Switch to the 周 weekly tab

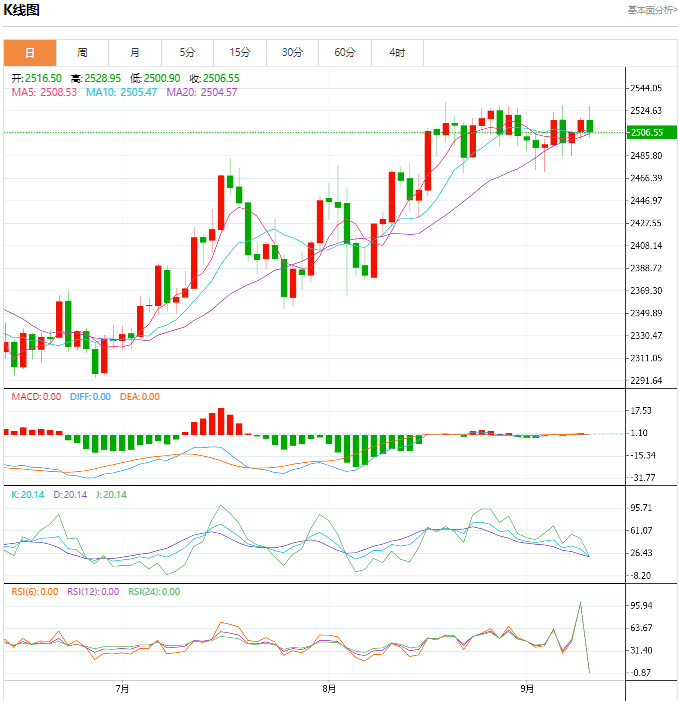(82, 53)
